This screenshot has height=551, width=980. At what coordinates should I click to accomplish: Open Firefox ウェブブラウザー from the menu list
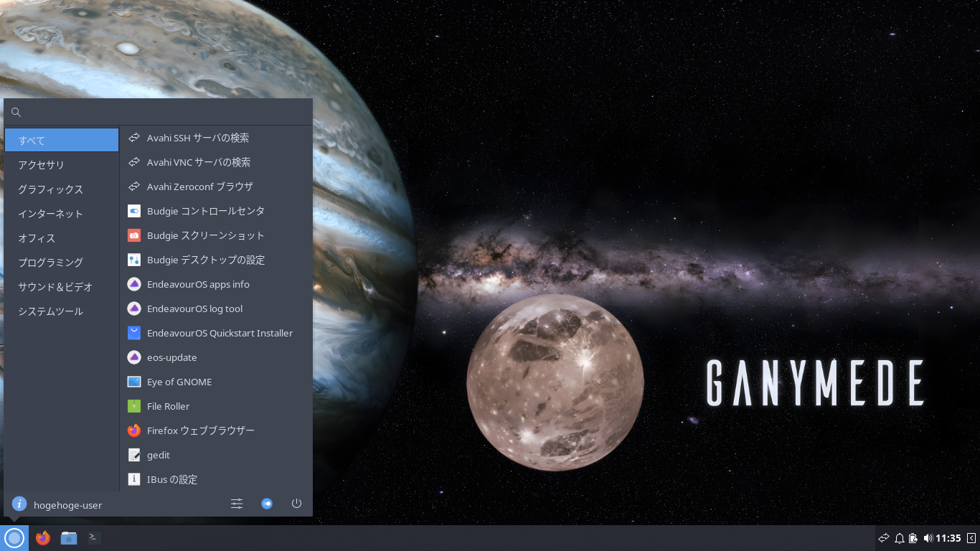click(x=216, y=430)
